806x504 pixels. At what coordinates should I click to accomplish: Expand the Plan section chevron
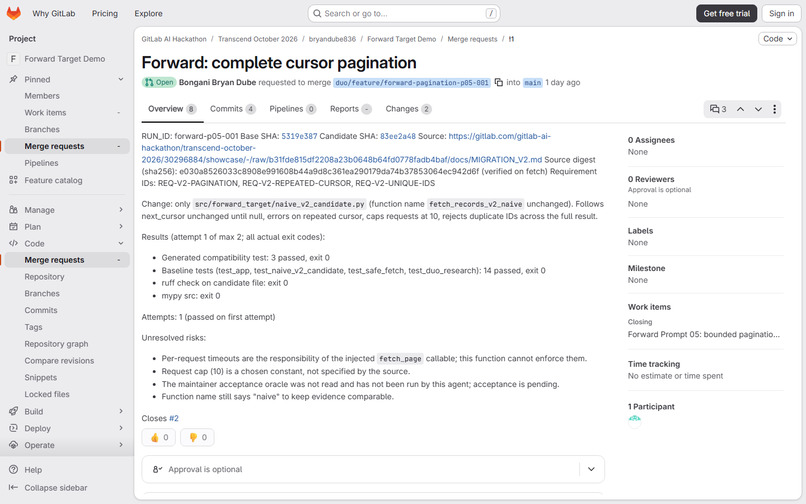point(121,227)
